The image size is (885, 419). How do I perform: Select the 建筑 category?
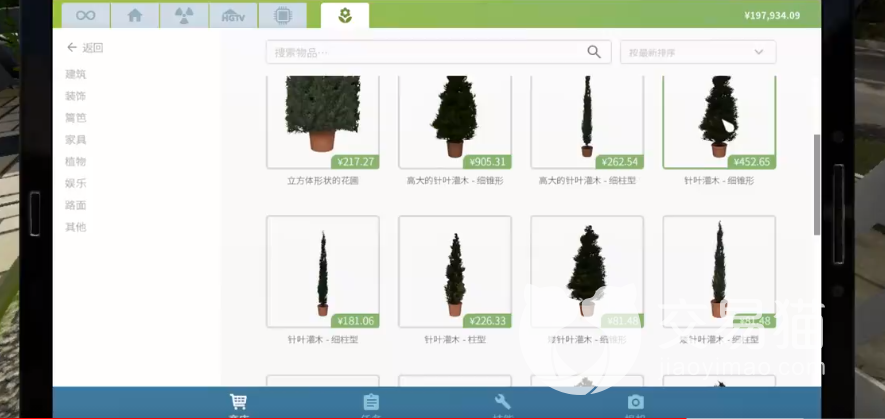pyautogui.click(x=76, y=74)
